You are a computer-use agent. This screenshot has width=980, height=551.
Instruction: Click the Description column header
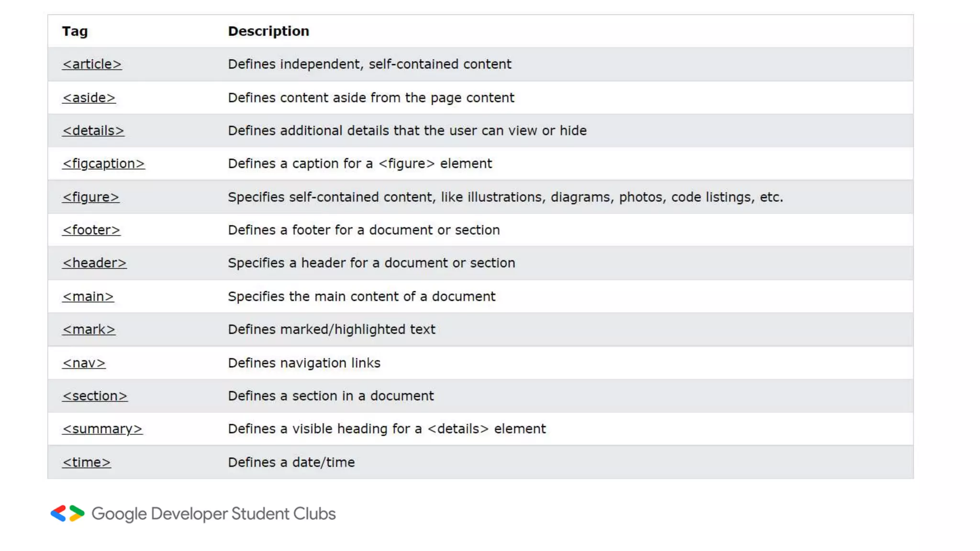coord(268,31)
